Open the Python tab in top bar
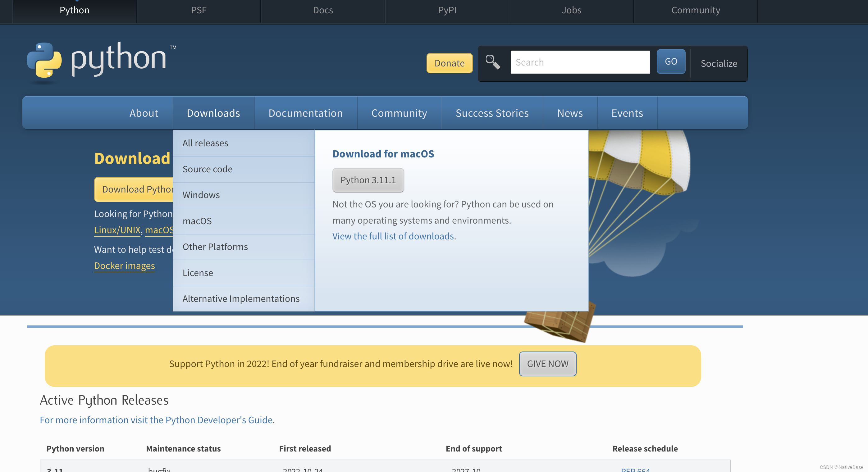Viewport: 868px width, 472px height. (x=75, y=11)
